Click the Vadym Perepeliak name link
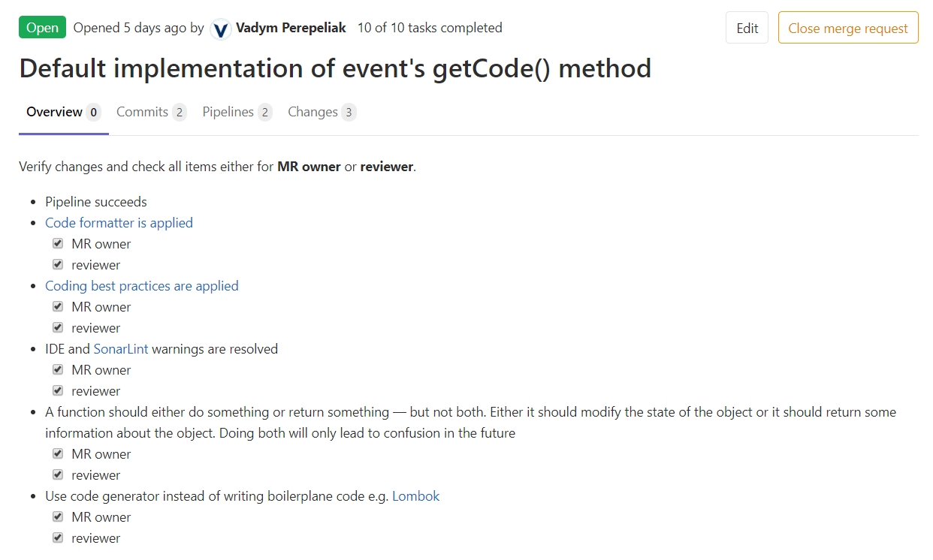 click(291, 27)
